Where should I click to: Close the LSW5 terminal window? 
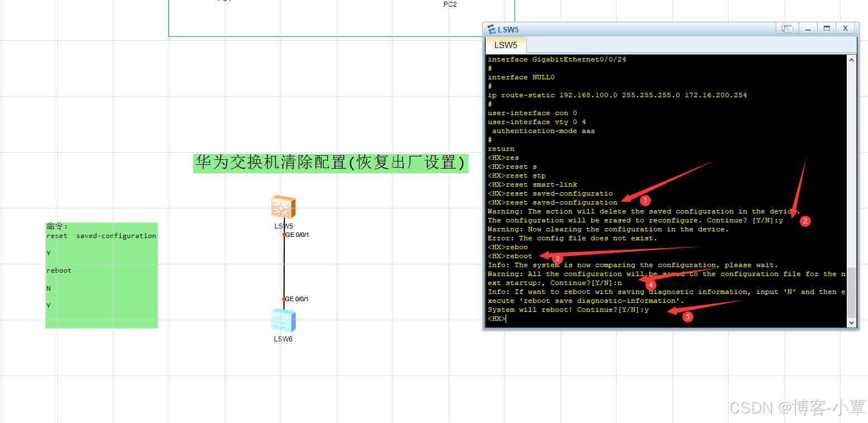click(x=845, y=28)
